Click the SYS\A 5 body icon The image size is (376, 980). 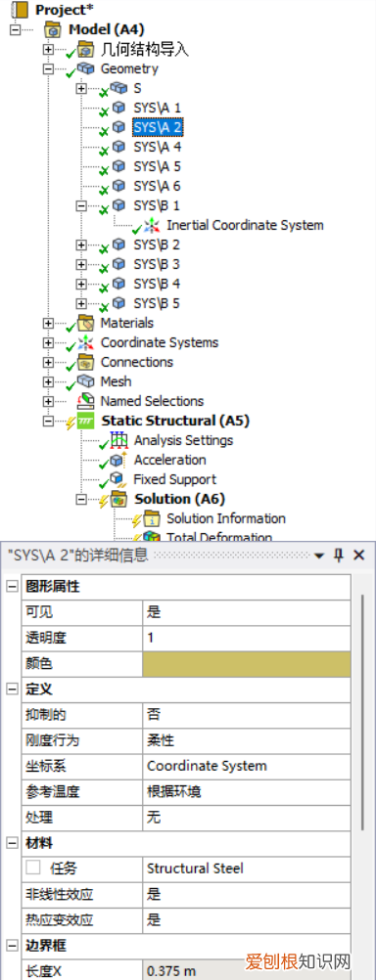click(118, 166)
